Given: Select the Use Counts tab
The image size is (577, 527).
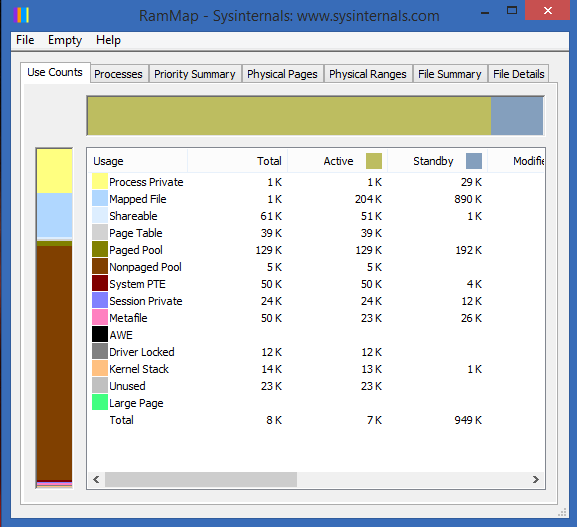Looking at the screenshot, I should [x=55, y=72].
